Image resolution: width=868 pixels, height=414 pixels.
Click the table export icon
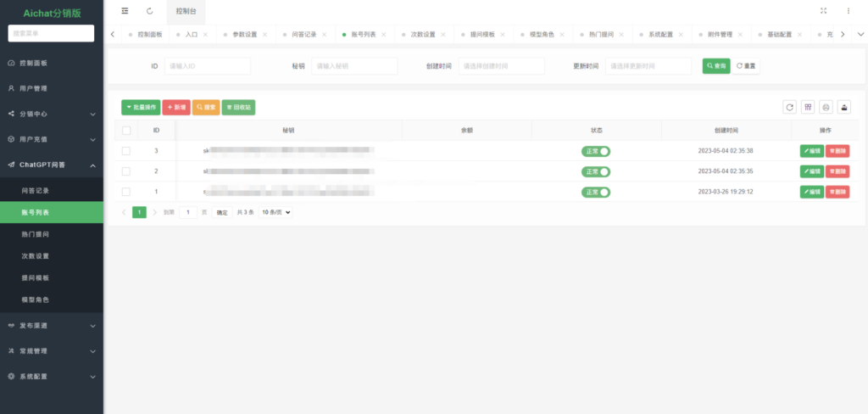[843, 107]
